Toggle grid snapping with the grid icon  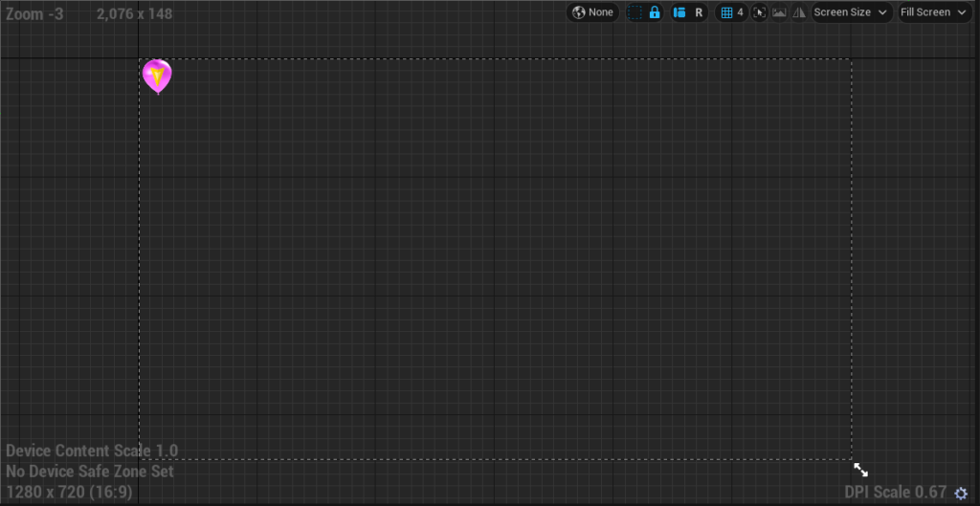point(726,12)
